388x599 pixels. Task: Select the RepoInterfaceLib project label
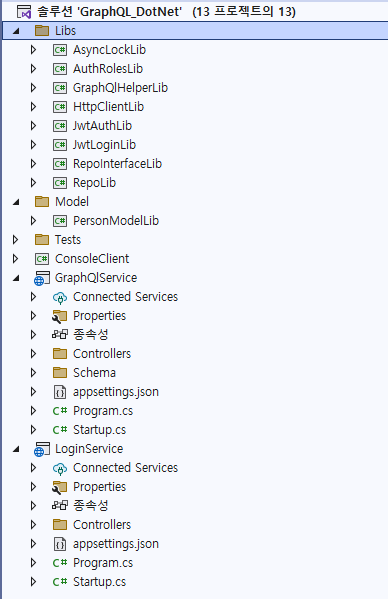click(x=118, y=164)
